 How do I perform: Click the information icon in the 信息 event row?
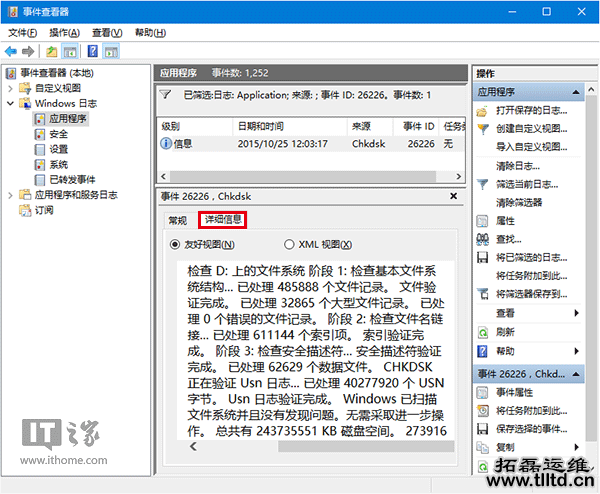pyautogui.click(x=166, y=143)
